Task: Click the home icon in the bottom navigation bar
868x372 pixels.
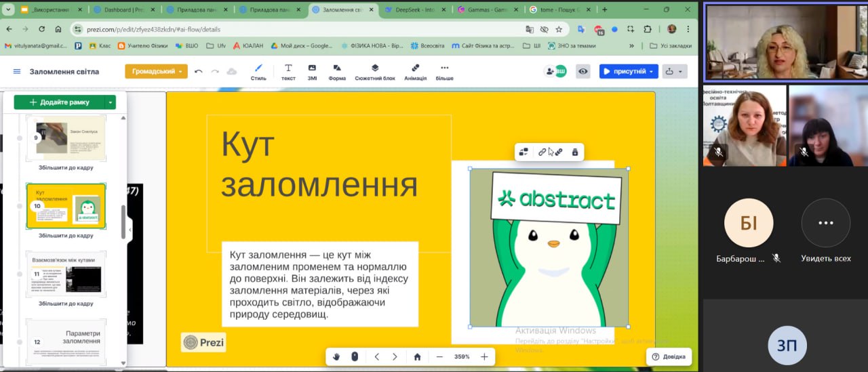Action: coord(417,356)
